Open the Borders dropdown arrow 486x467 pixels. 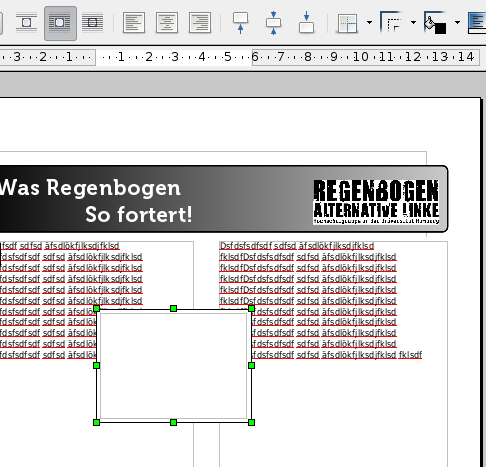click(369, 23)
